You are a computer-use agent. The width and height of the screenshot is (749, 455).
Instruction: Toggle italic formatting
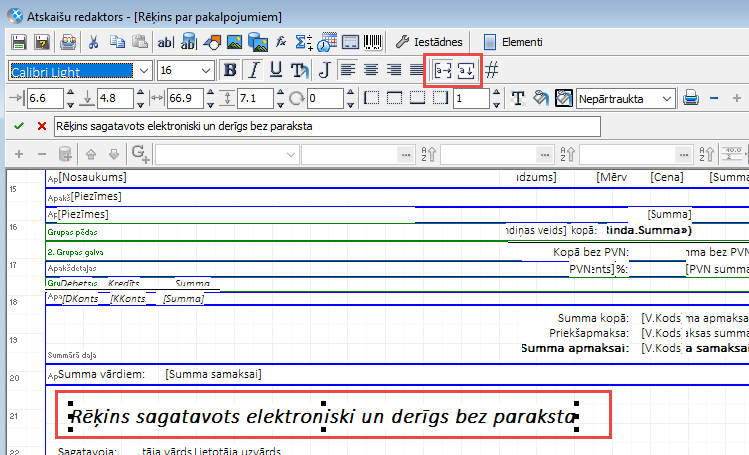click(254, 70)
